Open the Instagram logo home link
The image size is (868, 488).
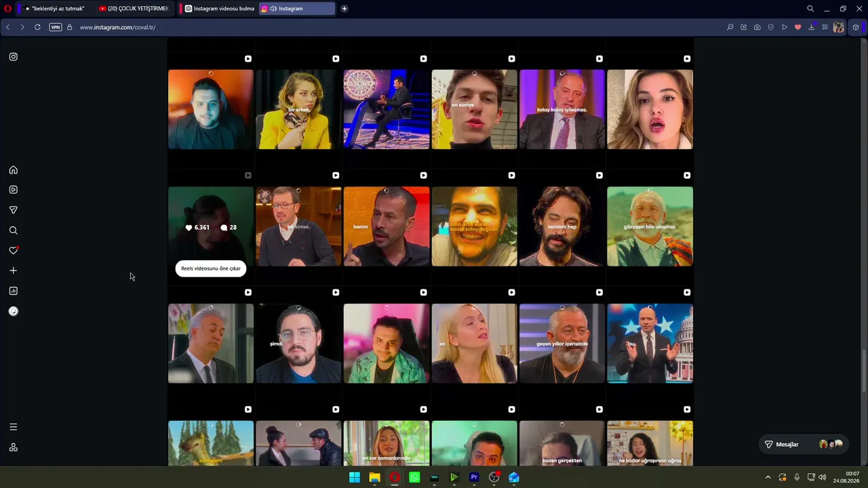(13, 57)
